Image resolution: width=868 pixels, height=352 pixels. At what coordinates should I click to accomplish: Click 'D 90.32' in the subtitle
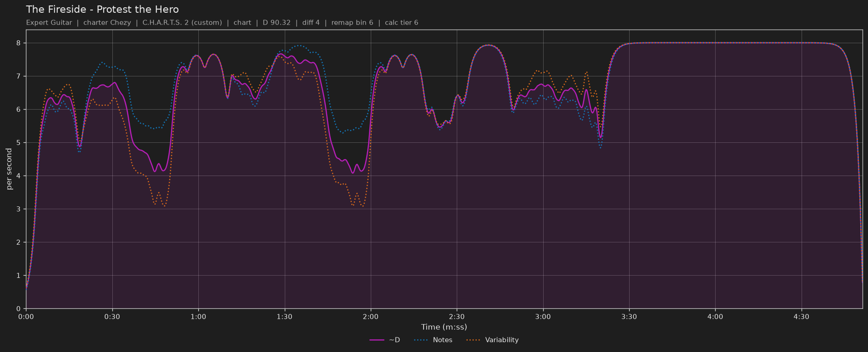pos(277,23)
